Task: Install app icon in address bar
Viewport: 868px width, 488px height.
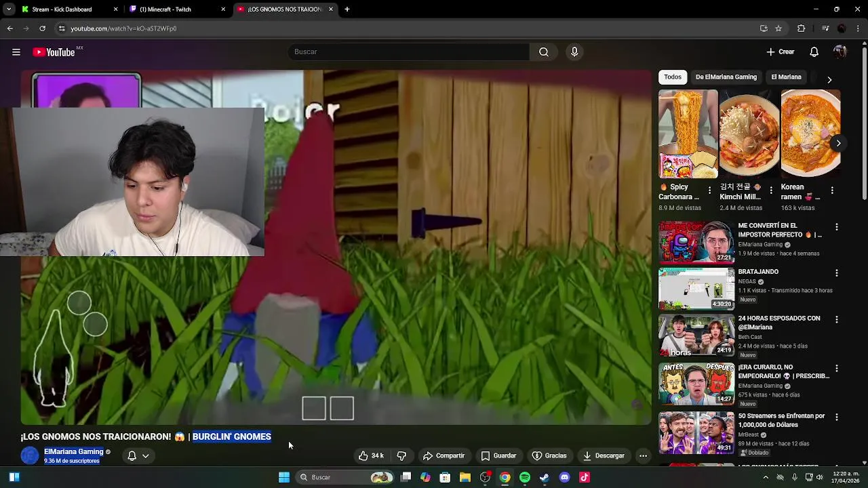Action: pyautogui.click(x=764, y=28)
